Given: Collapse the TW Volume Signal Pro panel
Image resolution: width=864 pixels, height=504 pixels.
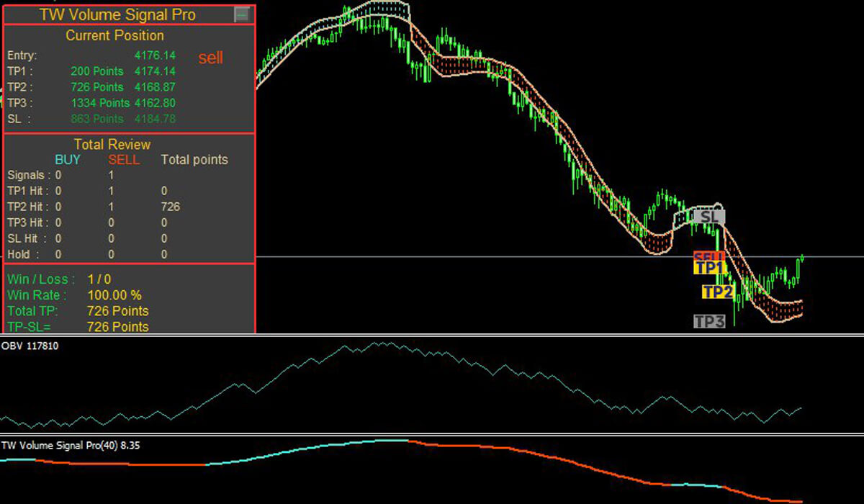Looking at the screenshot, I should coord(242,14).
